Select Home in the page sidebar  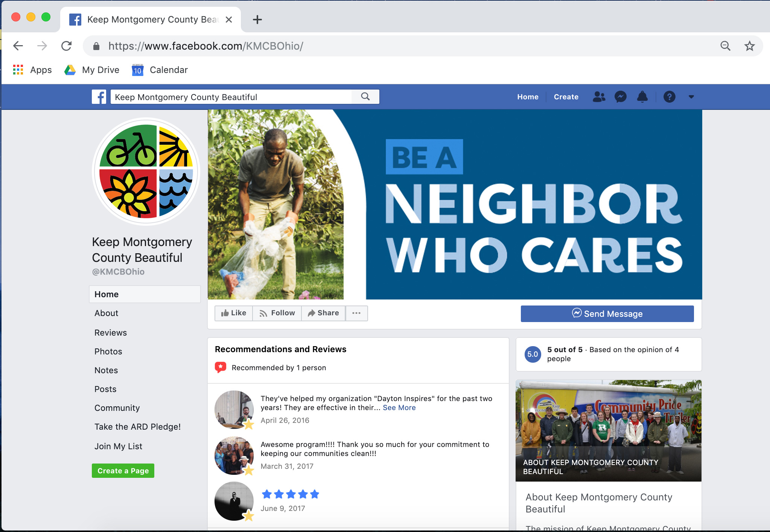(145, 294)
